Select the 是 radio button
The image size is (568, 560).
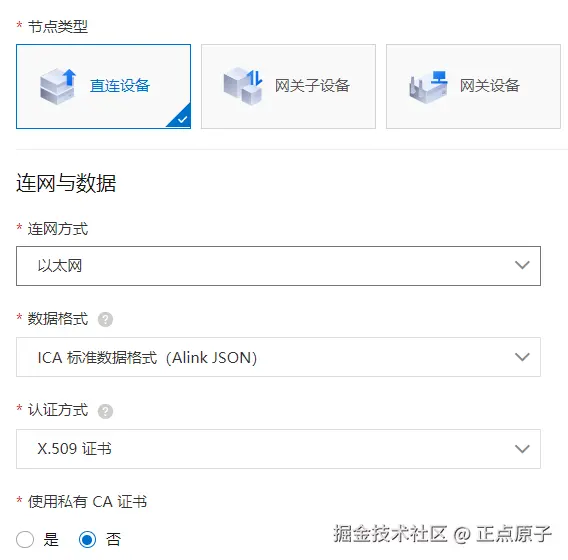click(x=25, y=539)
